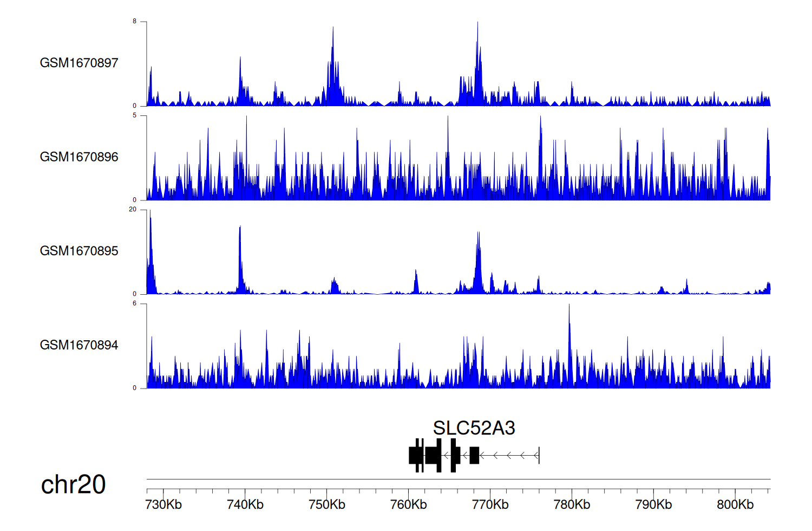Select the 800Kb axis label
Image resolution: width=812 pixels, height=531 pixels.
point(735,504)
